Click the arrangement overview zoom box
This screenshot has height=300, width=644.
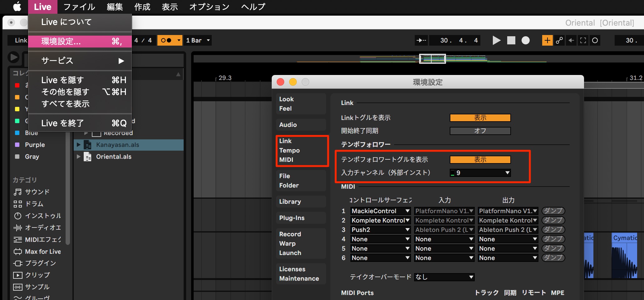[x=432, y=58]
